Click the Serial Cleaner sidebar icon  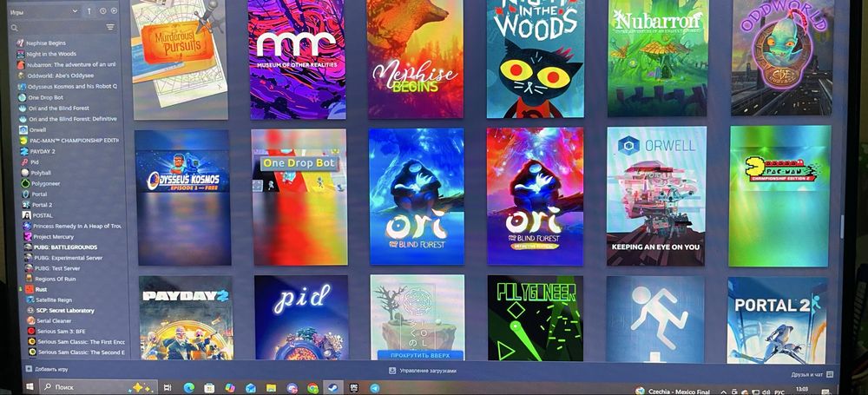(31, 320)
